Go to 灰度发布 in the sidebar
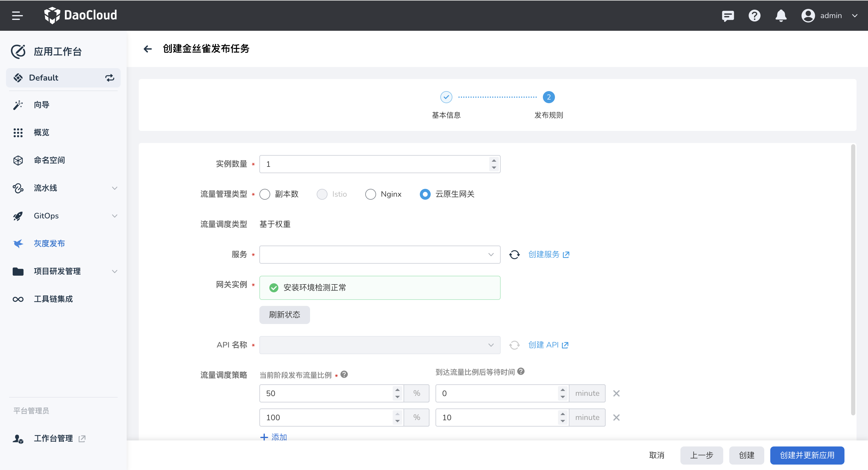The image size is (868, 470). (49, 243)
